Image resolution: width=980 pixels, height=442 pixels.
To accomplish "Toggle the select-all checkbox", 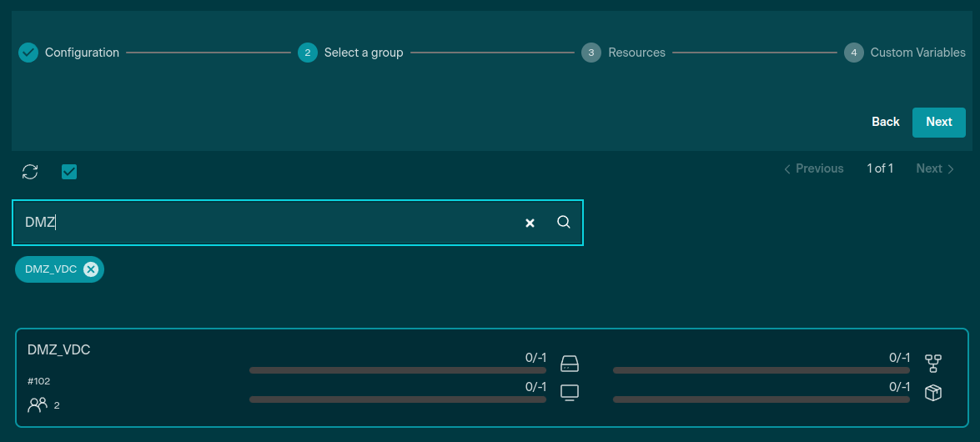I will [69, 172].
